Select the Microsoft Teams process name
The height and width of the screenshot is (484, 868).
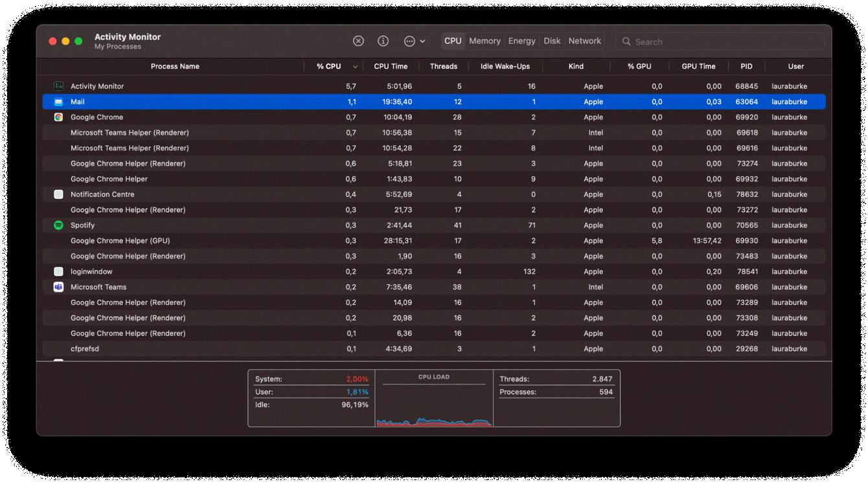coord(98,287)
